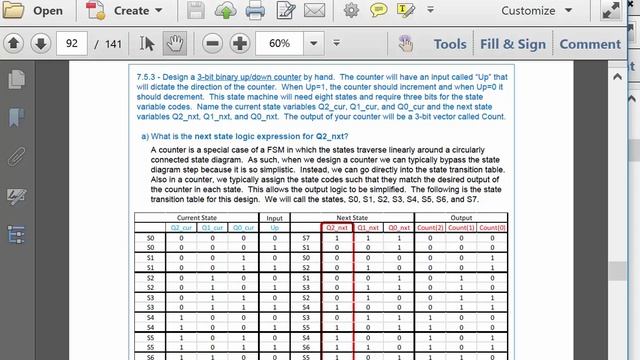Screen dimensions: 640x360
Task: Click the page number field showing 92
Action: click(71, 43)
